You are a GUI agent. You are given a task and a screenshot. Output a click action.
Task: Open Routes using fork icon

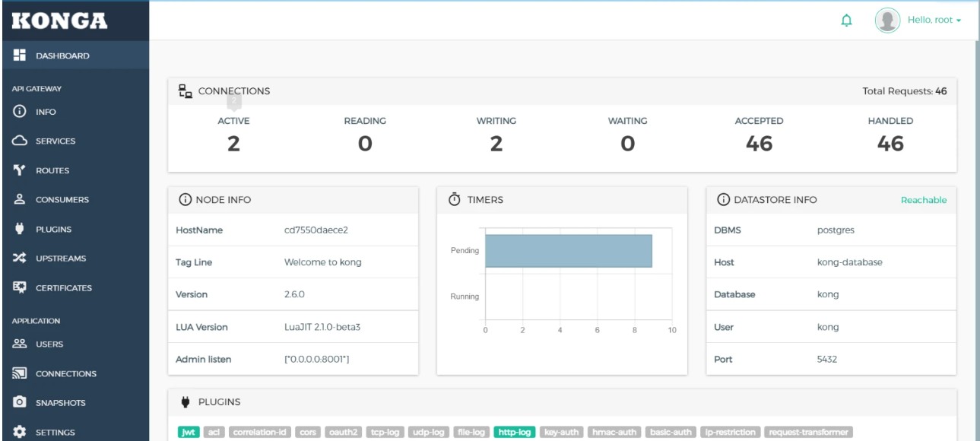[20, 170]
